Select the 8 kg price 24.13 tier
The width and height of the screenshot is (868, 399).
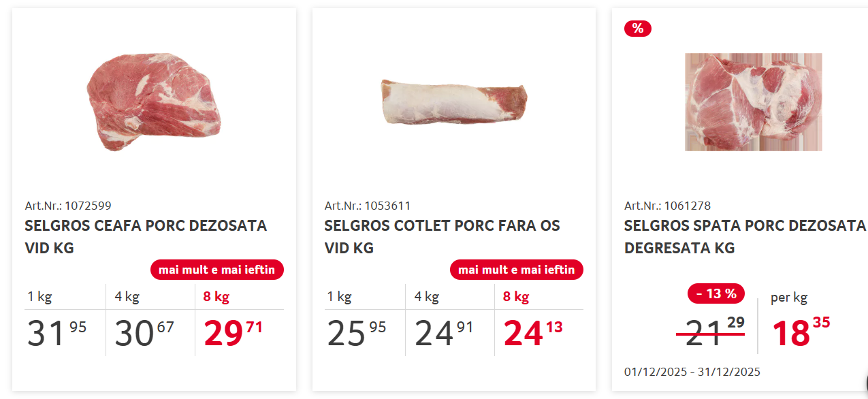point(539,320)
